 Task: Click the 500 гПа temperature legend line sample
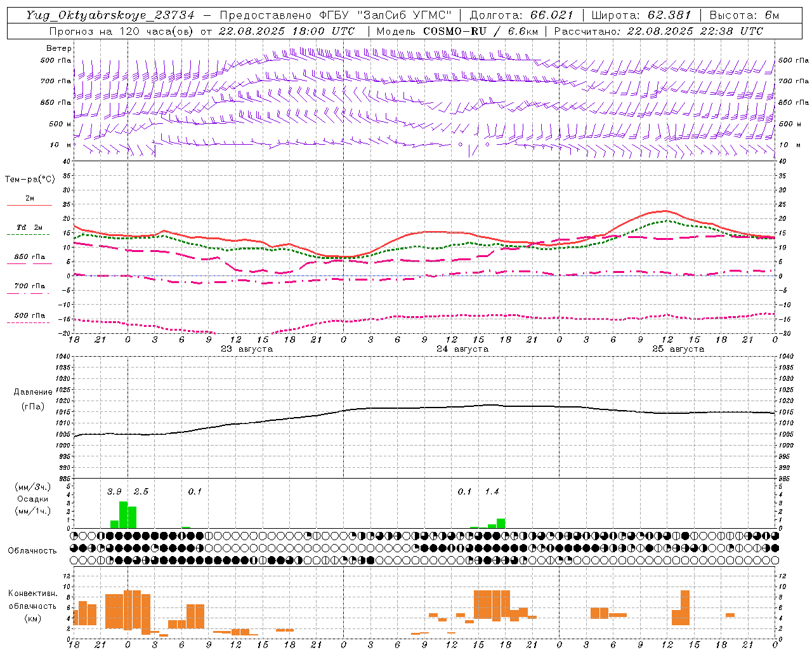pos(28,323)
